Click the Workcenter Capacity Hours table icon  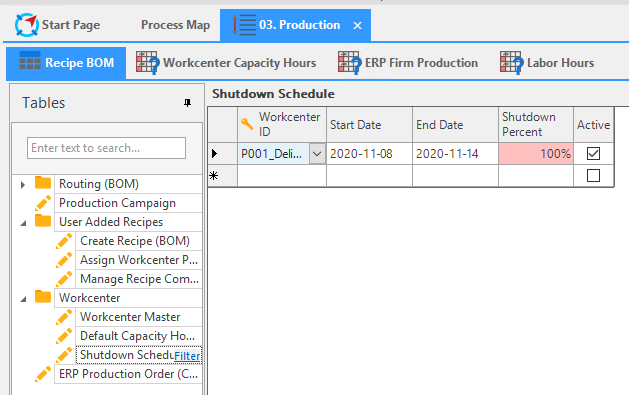pyautogui.click(x=147, y=63)
